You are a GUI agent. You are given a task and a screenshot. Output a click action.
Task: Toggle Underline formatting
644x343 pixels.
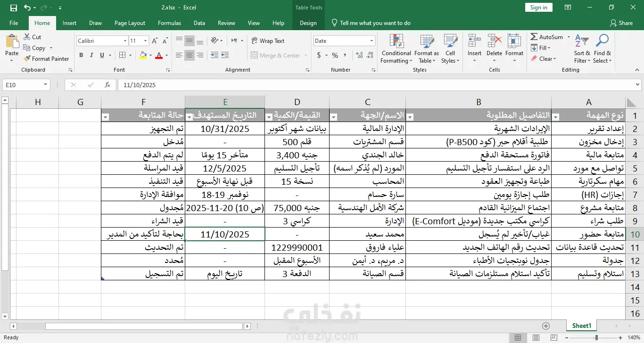tap(101, 55)
